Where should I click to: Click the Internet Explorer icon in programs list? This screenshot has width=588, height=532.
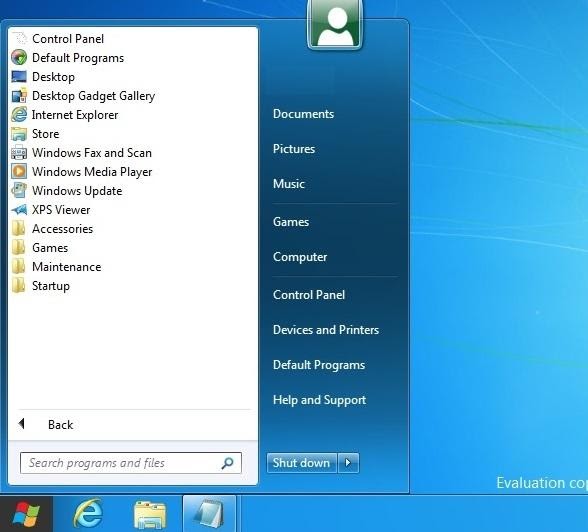(19, 115)
